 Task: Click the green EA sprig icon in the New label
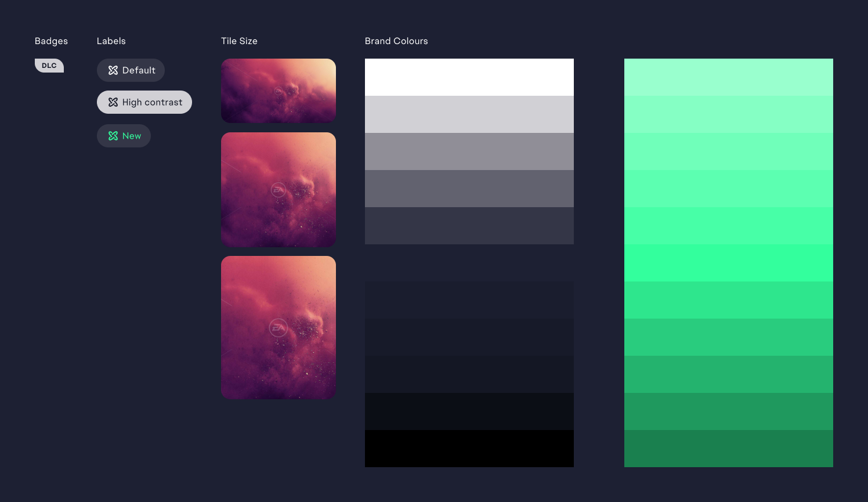tap(112, 135)
